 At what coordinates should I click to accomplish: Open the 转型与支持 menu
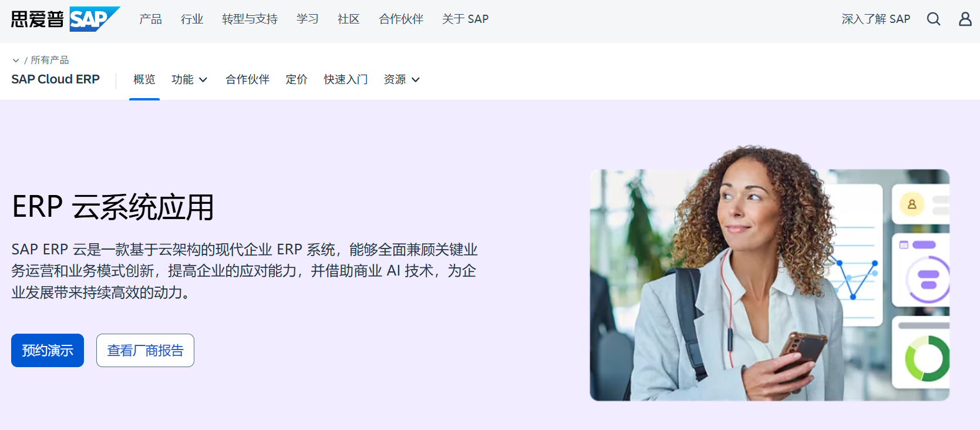point(250,19)
